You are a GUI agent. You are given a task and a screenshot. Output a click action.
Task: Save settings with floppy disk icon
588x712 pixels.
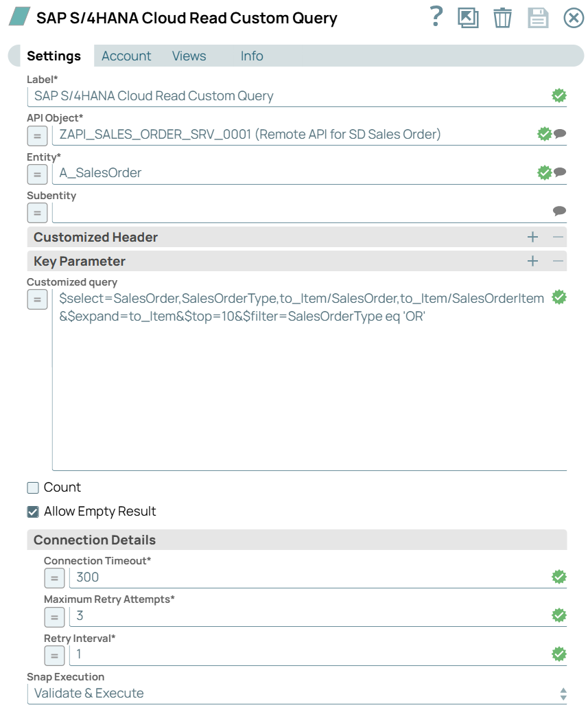538,18
